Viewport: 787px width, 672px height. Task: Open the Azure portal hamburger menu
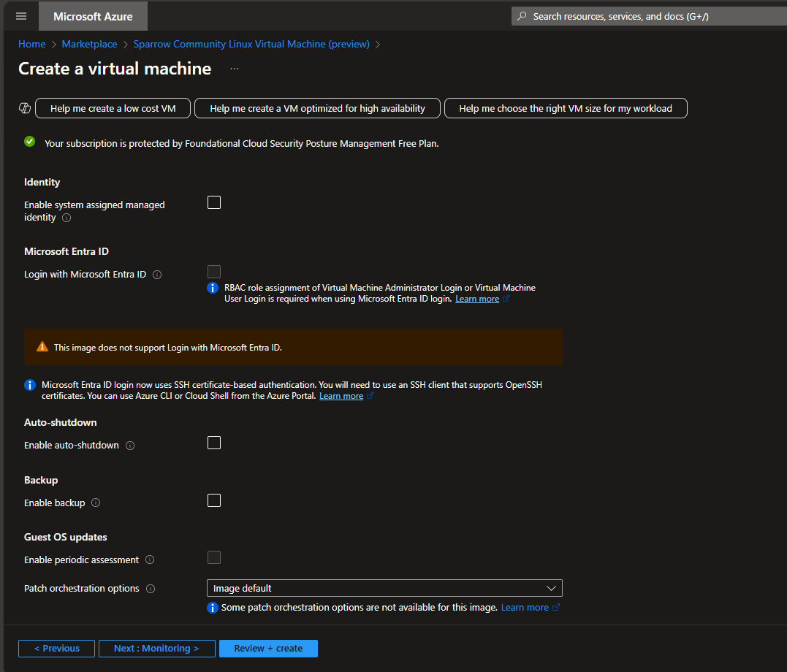point(20,15)
